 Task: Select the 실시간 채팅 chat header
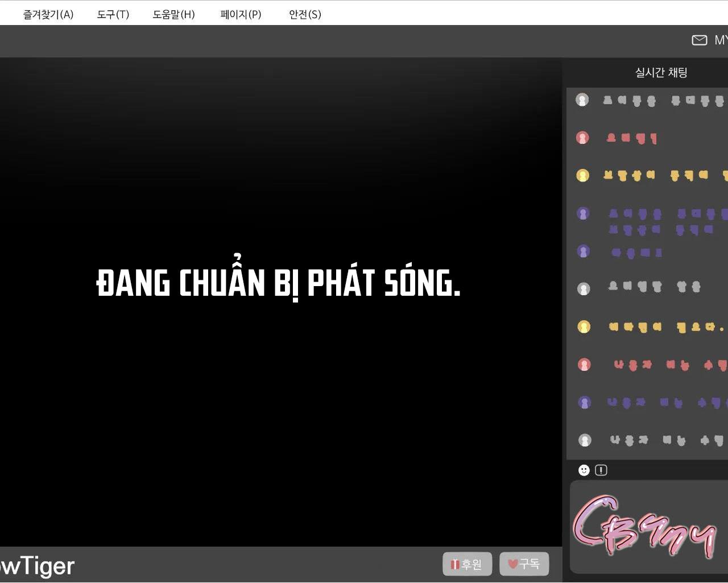coord(661,72)
